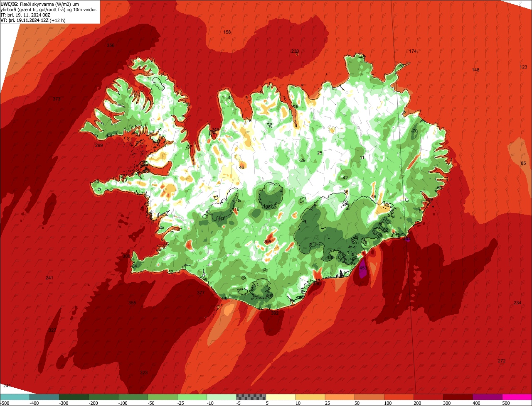Select the value 272 in the southeast sea

point(502,361)
